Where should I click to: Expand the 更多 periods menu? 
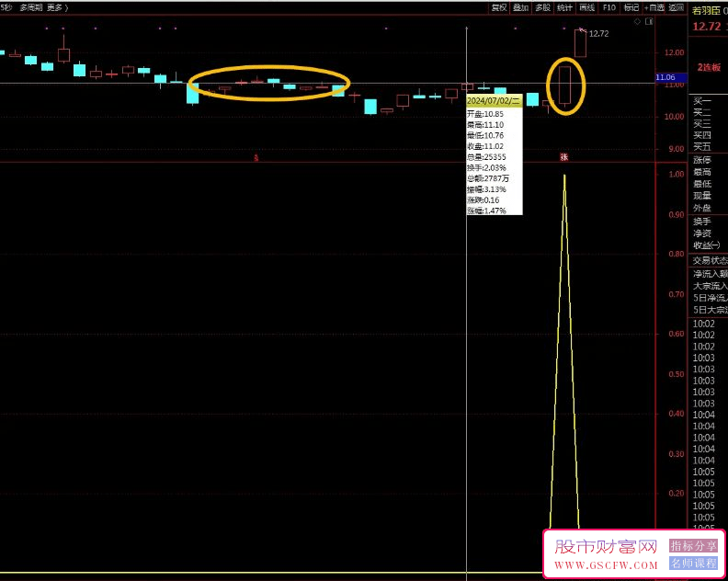(x=57, y=7)
